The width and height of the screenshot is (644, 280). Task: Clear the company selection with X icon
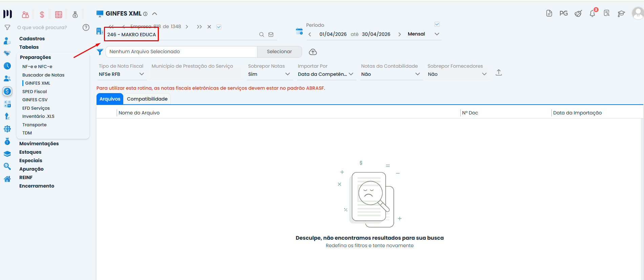[x=209, y=27]
